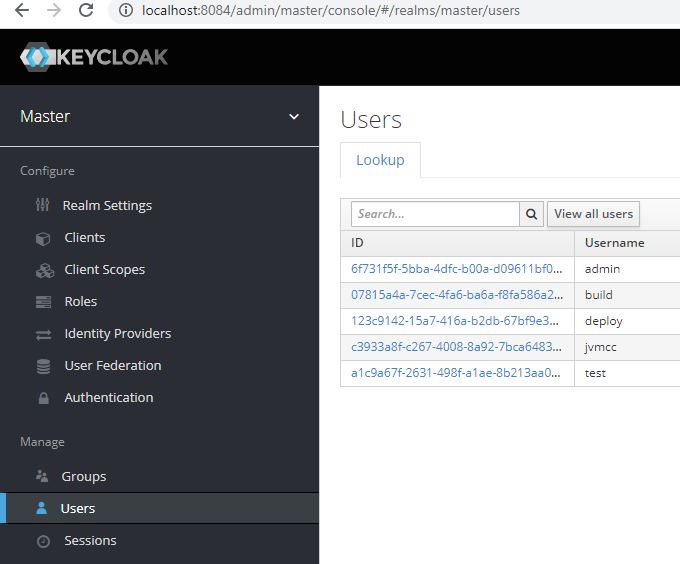Expand the Master realm dropdown
Screen dimensions: 680x564
tap(293, 116)
